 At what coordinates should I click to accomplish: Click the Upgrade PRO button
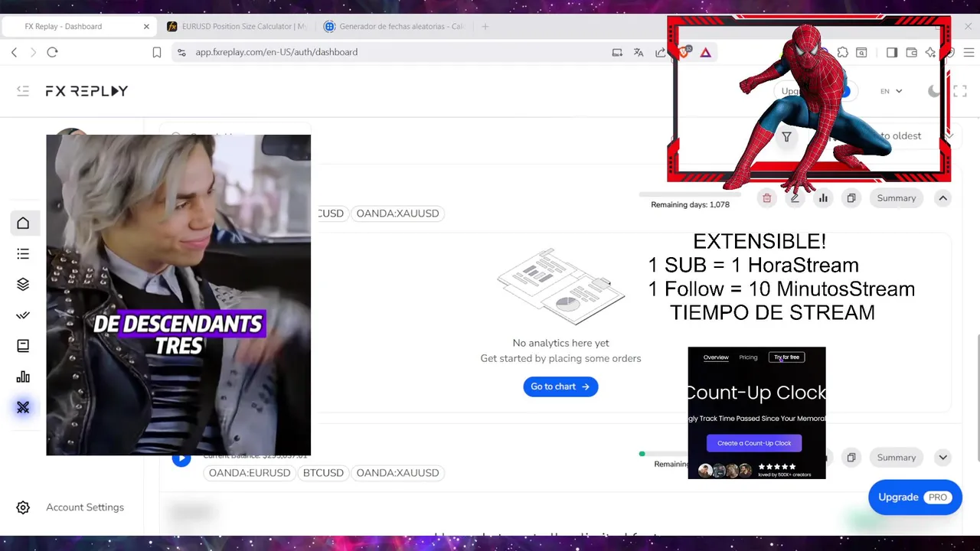point(915,497)
